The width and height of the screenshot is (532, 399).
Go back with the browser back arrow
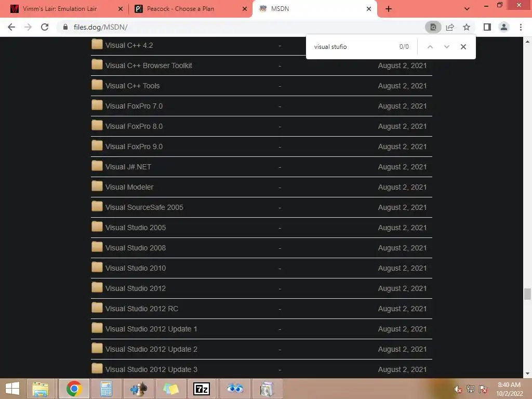pyautogui.click(x=11, y=27)
